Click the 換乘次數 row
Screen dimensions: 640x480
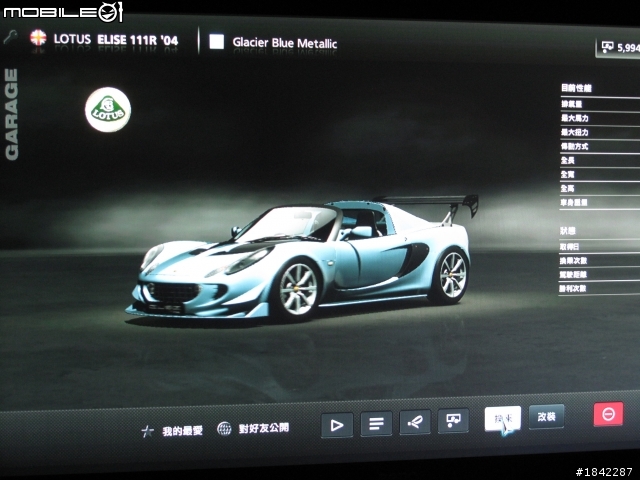pos(599,261)
